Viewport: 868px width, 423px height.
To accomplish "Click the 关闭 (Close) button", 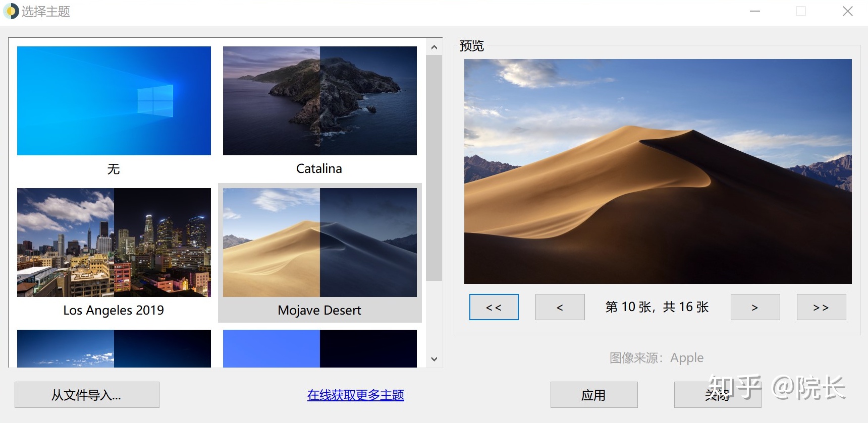I will [x=717, y=395].
